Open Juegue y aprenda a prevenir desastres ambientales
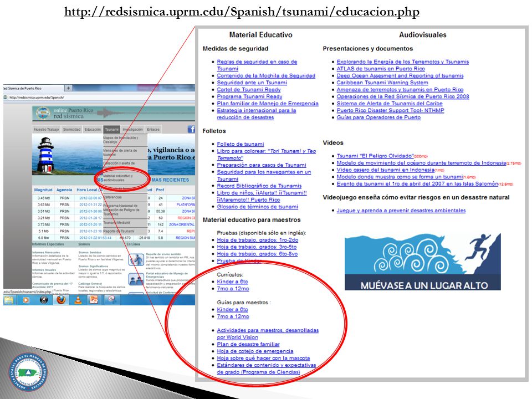The height and width of the screenshot is (399, 532). (401, 211)
